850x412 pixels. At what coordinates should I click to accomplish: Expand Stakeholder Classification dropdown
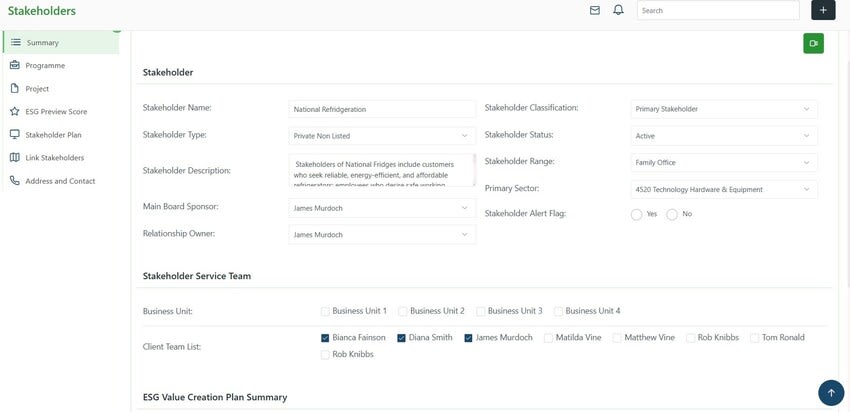[x=724, y=109]
